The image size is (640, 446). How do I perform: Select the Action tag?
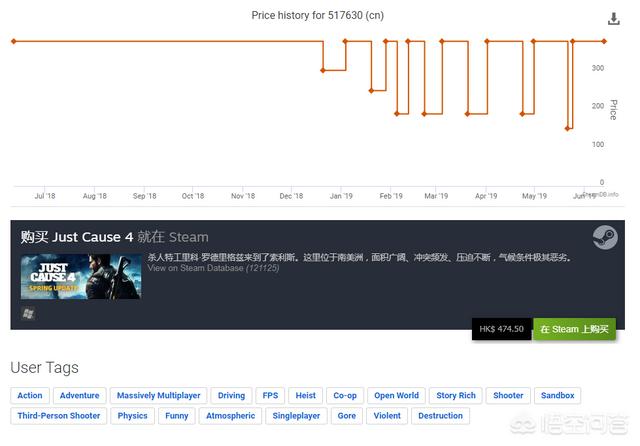30,395
